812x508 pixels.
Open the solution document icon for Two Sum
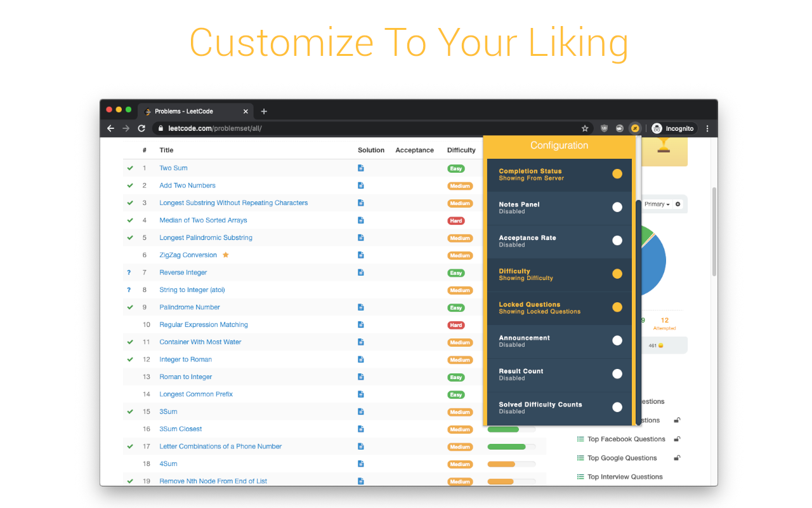pos(361,168)
